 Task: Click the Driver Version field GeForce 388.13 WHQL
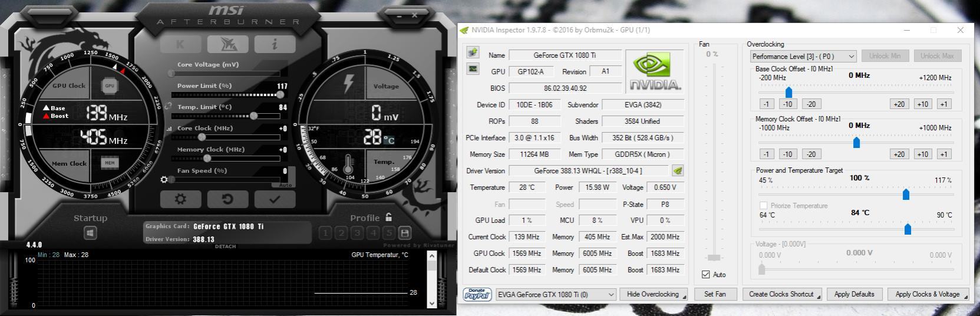tap(588, 171)
